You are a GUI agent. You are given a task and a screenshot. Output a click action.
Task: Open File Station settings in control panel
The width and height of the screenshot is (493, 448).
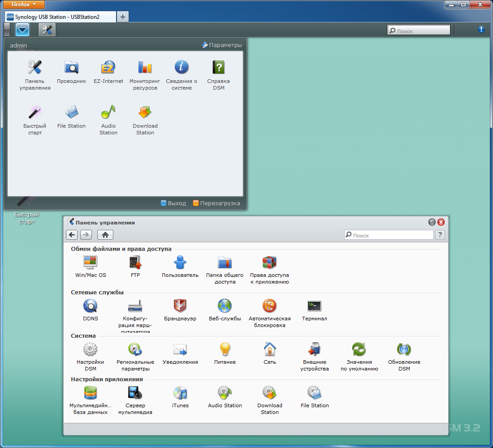tap(315, 397)
